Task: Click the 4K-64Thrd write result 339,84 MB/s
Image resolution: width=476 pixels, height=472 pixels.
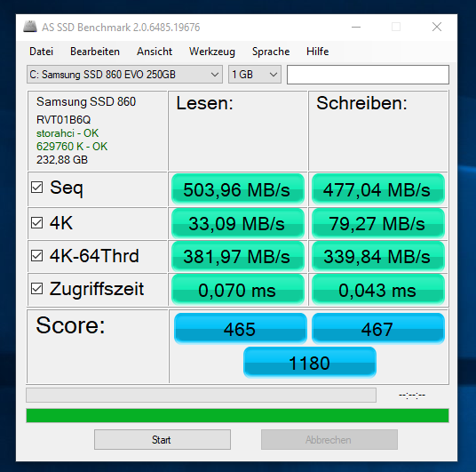Action: (378, 256)
